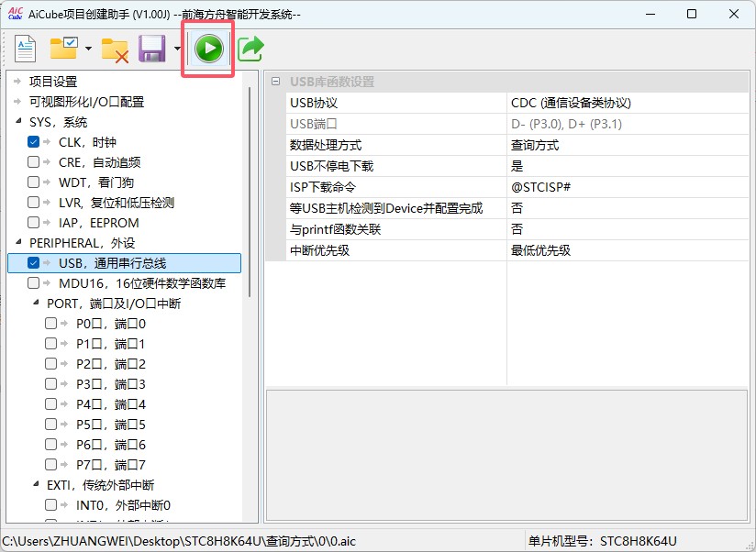Collapse the USB库函数设置 property group
The height and width of the screenshot is (552, 756).
coord(276,82)
